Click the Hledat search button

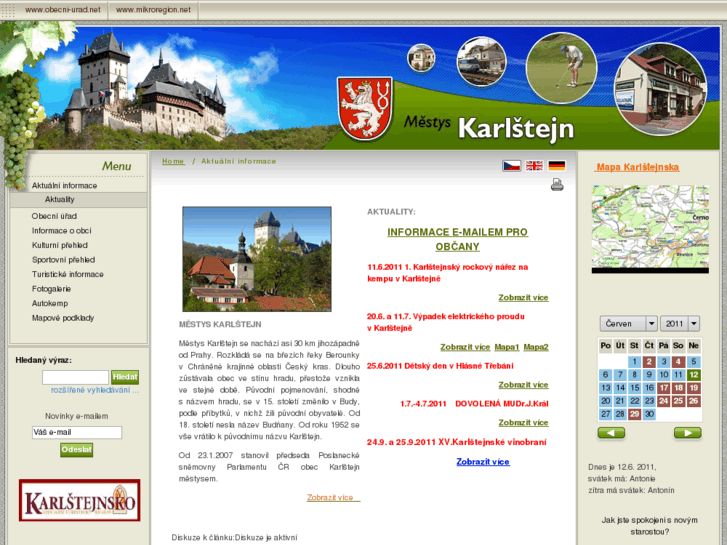(x=125, y=377)
